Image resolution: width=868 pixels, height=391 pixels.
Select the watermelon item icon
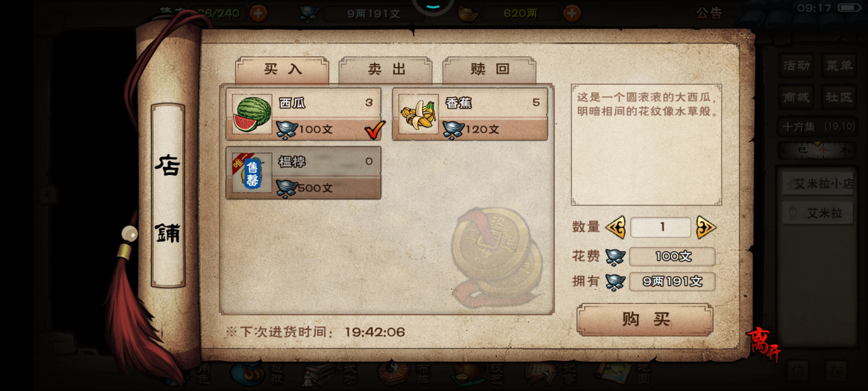[252, 114]
